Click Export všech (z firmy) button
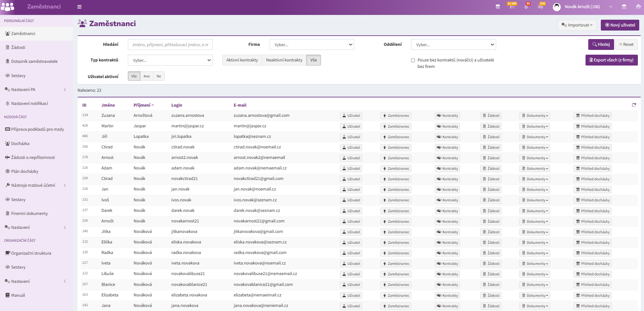The height and width of the screenshot is (311, 644). pos(611,60)
